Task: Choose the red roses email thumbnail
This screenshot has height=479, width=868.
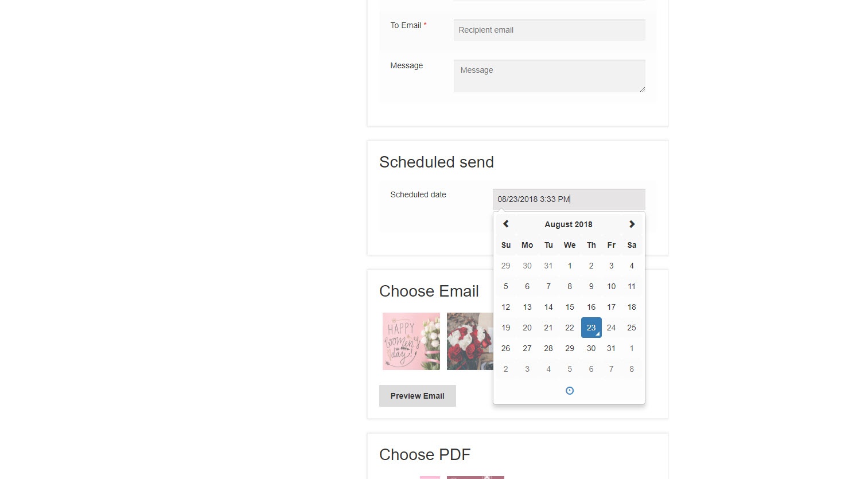Action: pos(470,341)
